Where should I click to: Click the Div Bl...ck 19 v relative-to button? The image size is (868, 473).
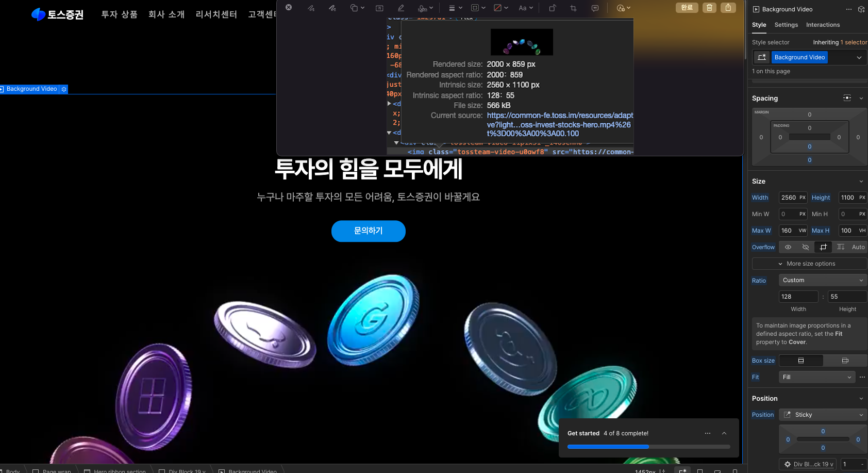808,464
